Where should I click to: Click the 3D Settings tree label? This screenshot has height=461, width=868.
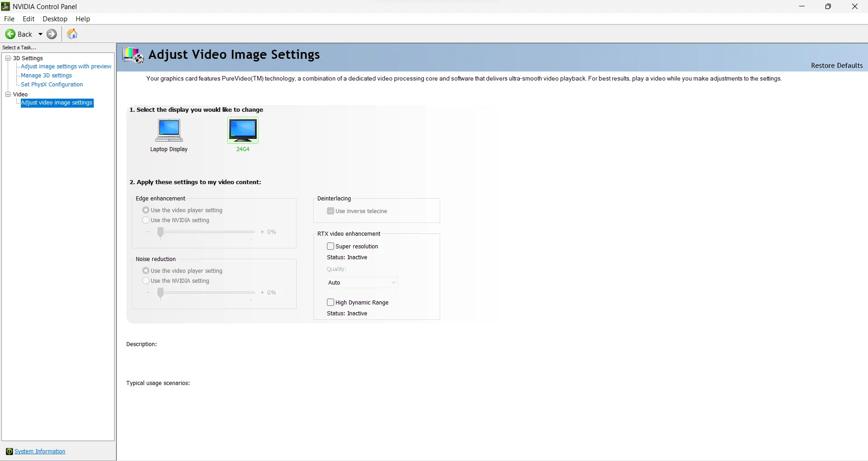coord(28,58)
